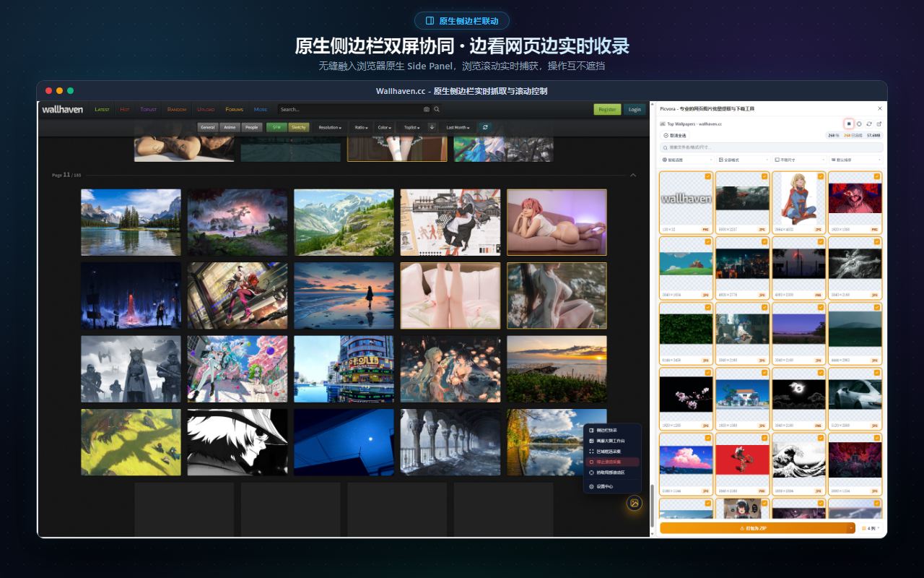Toggle the SFW purity filter

276,127
